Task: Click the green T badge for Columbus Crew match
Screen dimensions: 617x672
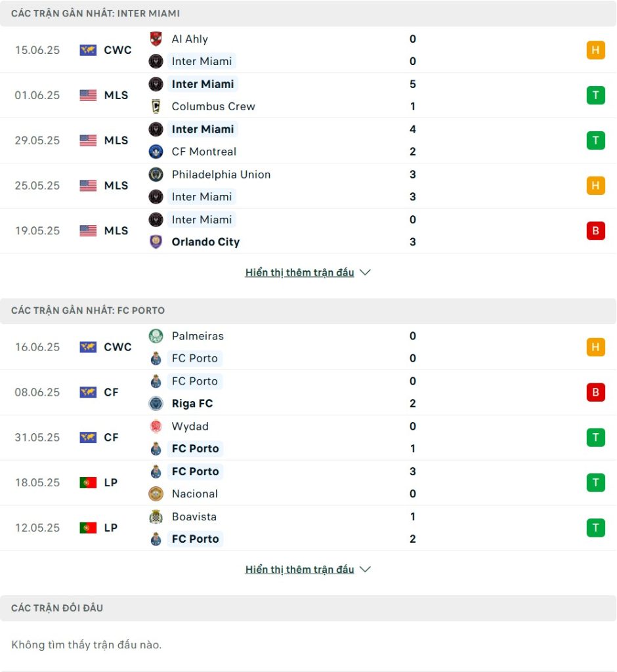Action: coord(595,95)
